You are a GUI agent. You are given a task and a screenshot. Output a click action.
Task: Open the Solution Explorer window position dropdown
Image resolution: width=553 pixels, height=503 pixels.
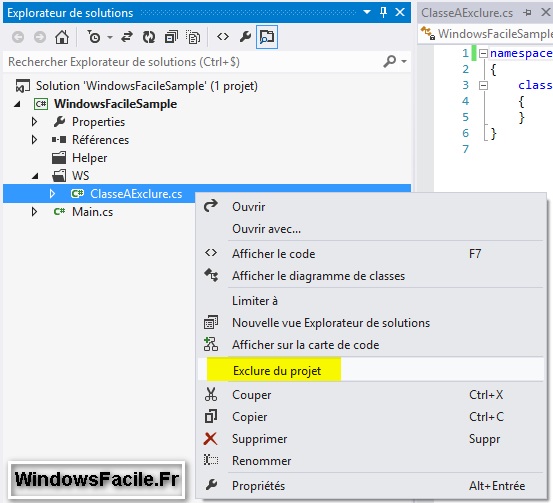point(367,12)
